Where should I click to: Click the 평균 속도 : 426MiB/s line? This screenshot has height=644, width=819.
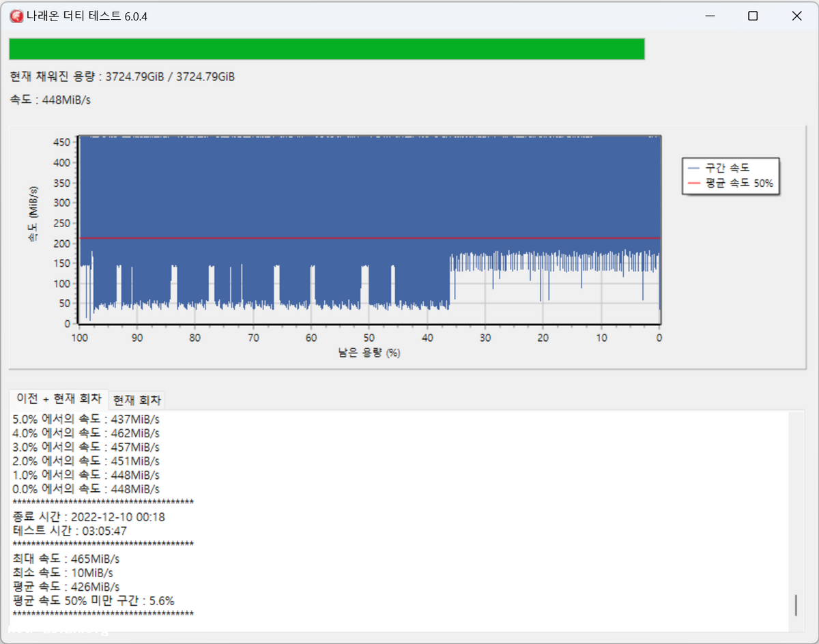click(66, 587)
